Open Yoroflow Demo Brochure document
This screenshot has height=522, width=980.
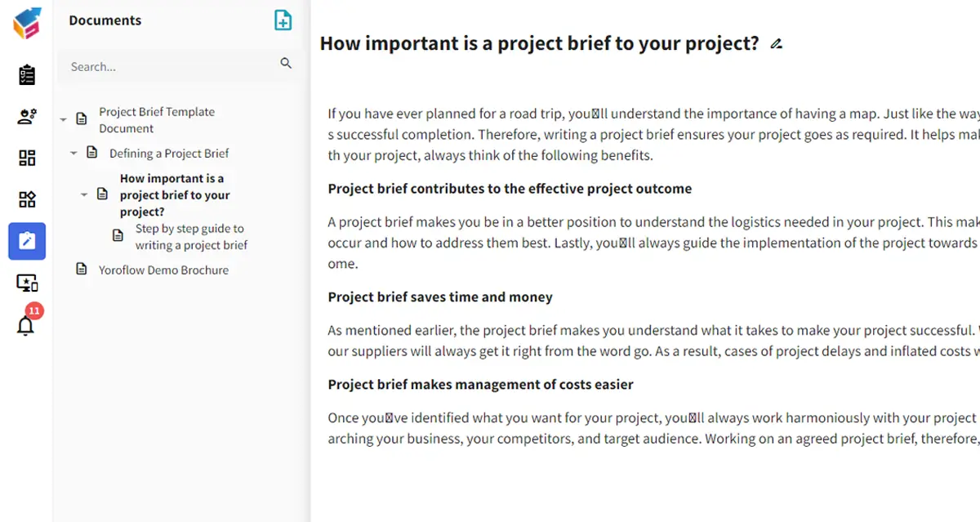163,270
